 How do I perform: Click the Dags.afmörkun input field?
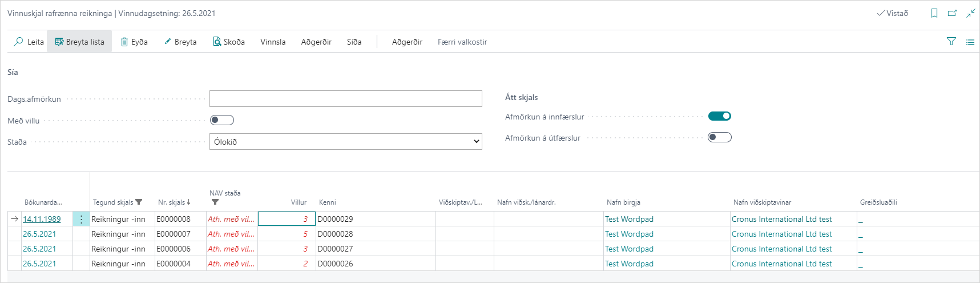pyautogui.click(x=345, y=99)
